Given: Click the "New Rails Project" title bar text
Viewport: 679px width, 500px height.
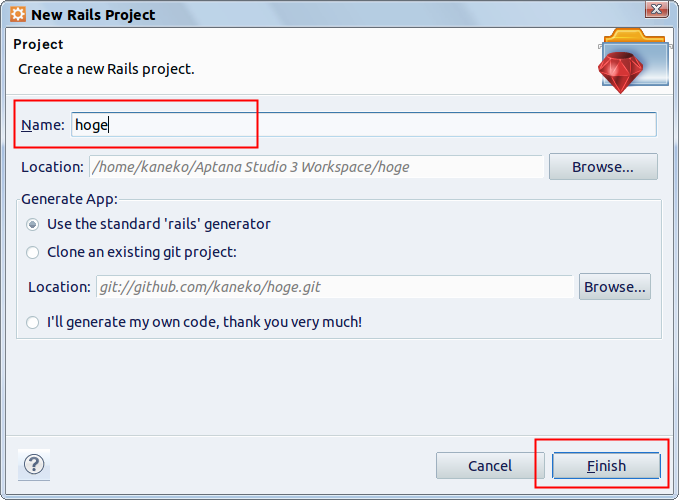Looking at the screenshot, I should [93, 15].
